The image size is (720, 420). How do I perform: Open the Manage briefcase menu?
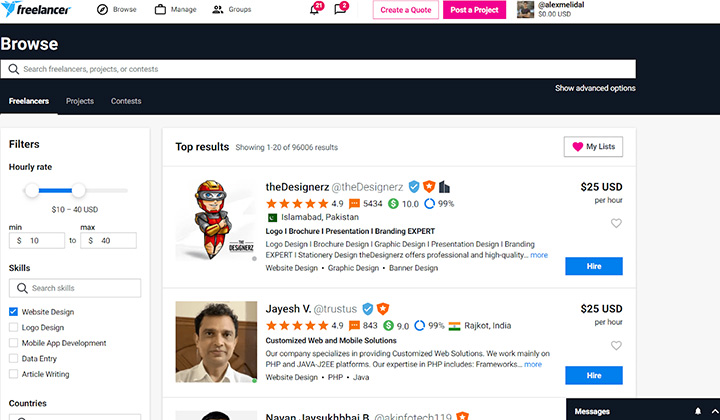175,9
